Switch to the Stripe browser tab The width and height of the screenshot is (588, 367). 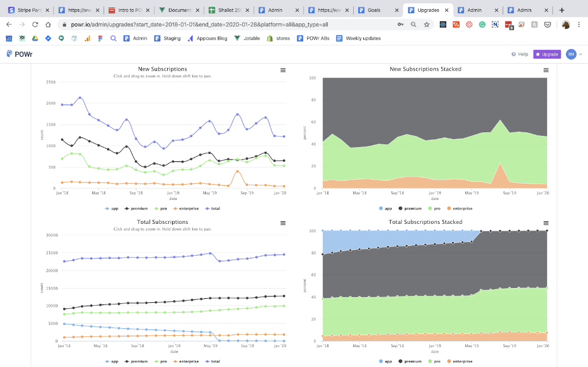pyautogui.click(x=27, y=10)
